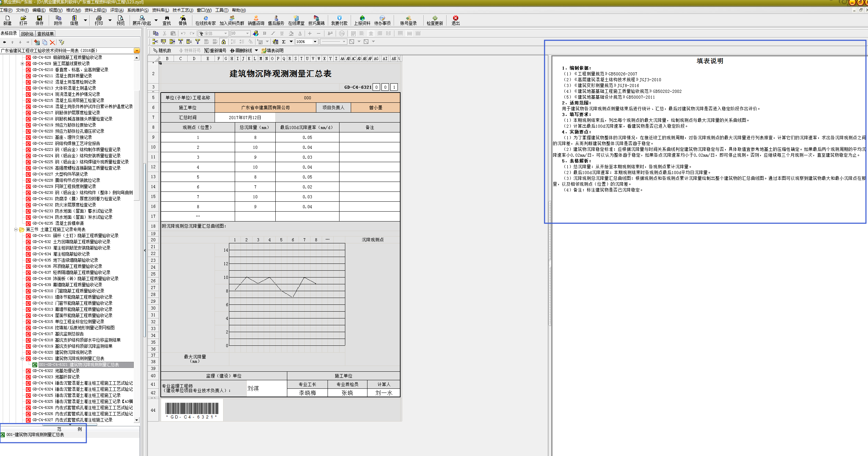Click 我要付款 payment icon
The width and height of the screenshot is (868, 456).
(x=339, y=20)
